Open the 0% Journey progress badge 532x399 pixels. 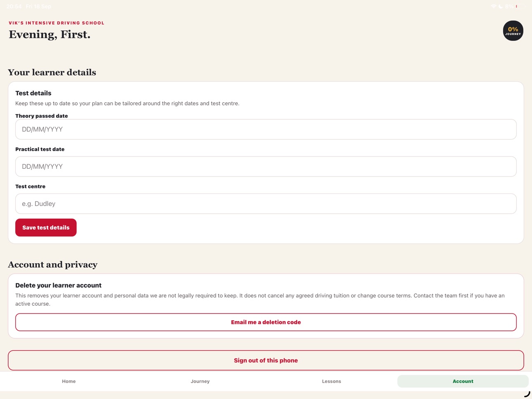513,31
